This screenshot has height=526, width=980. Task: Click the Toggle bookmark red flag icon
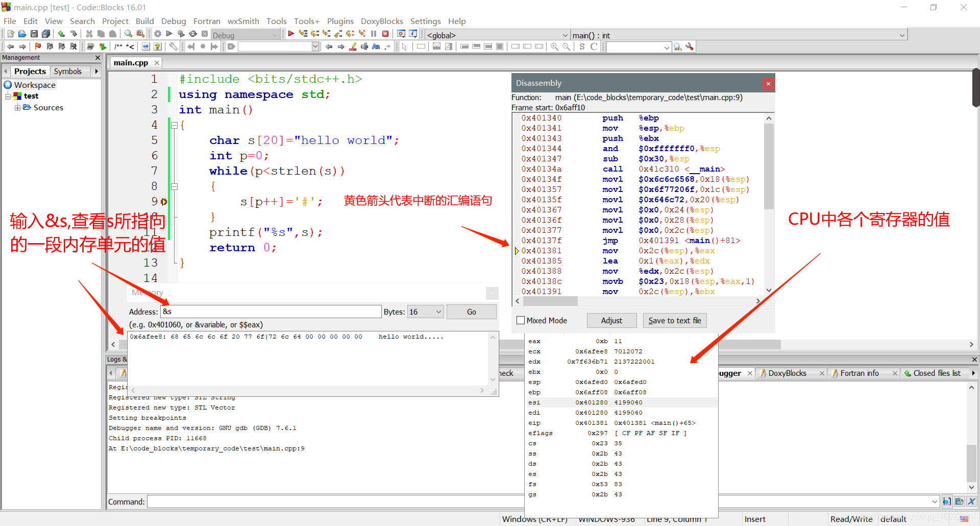click(x=38, y=46)
